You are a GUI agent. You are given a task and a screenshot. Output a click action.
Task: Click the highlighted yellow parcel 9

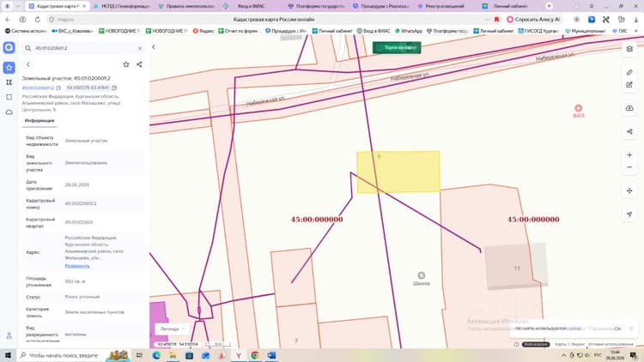tap(398, 172)
